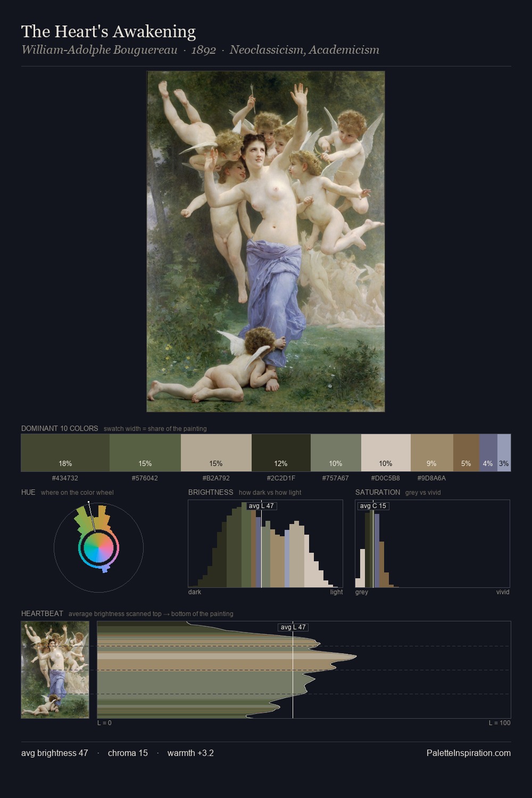Click the SATURATION section heading

pos(378,492)
